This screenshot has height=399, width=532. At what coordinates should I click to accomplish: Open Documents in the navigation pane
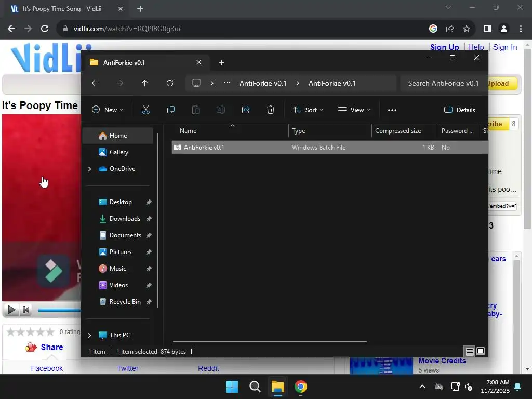[118, 235]
